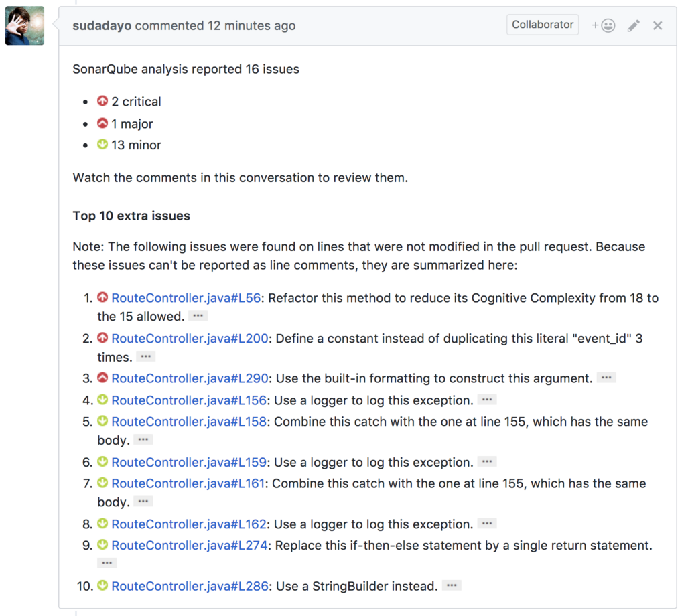Click the pencil edit comment icon
Viewport: 686px width, 616px height.
[633, 25]
